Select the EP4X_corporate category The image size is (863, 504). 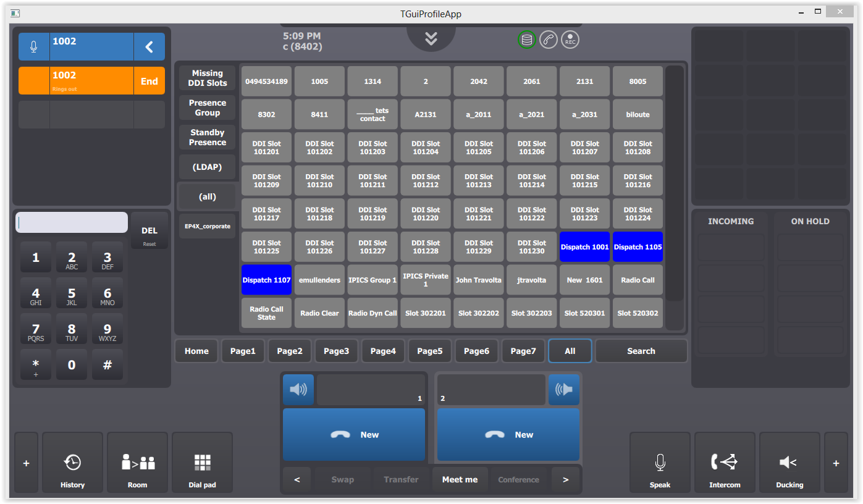click(208, 227)
